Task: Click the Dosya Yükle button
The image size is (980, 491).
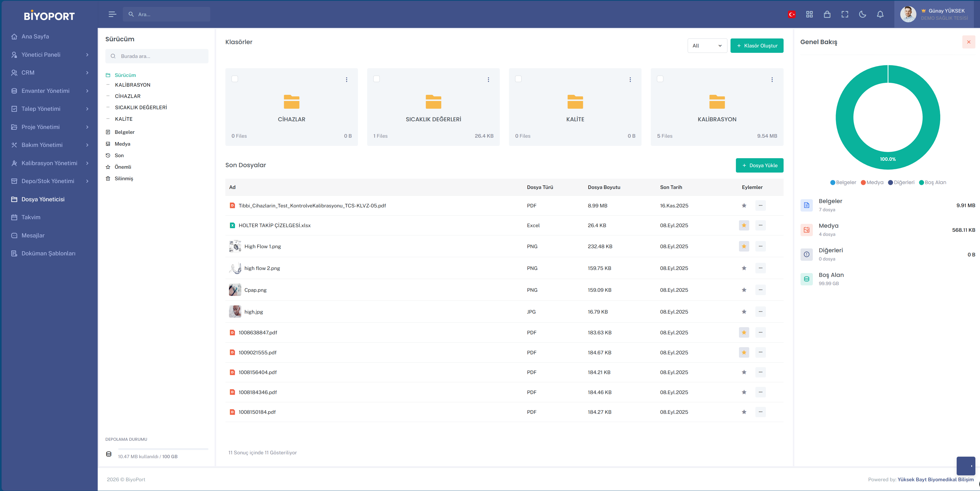Action: (759, 165)
